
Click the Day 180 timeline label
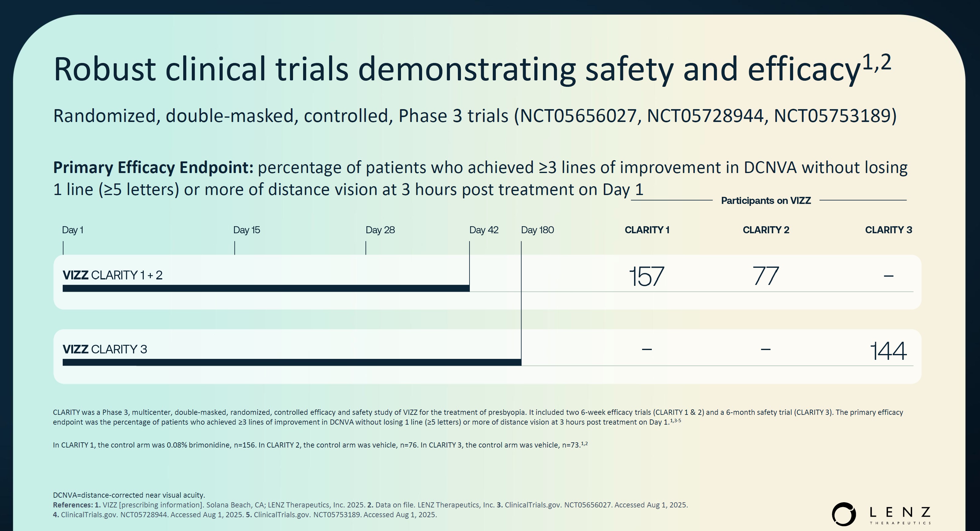pos(537,230)
